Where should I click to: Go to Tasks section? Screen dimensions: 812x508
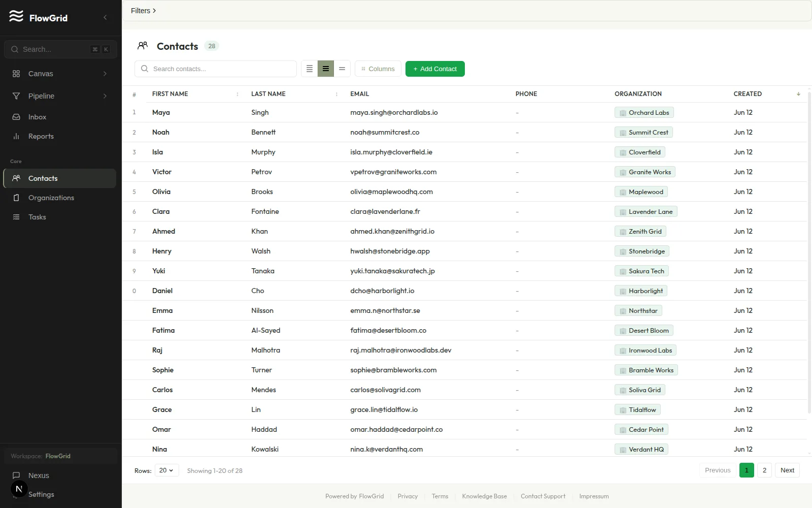[59, 217]
